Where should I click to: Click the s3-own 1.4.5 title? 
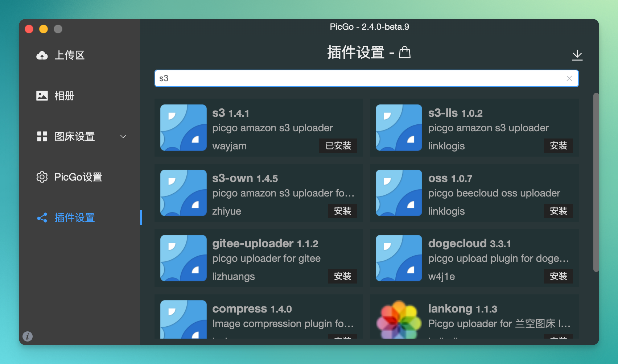tap(245, 178)
